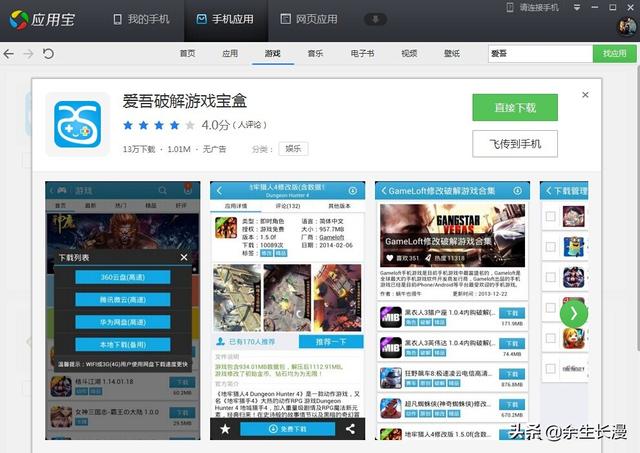
Task: Tick the first checkbox in the download manager list
Action: (549, 216)
